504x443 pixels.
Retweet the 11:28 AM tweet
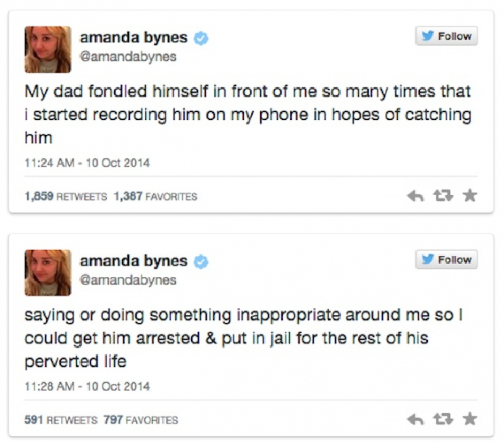click(x=443, y=419)
